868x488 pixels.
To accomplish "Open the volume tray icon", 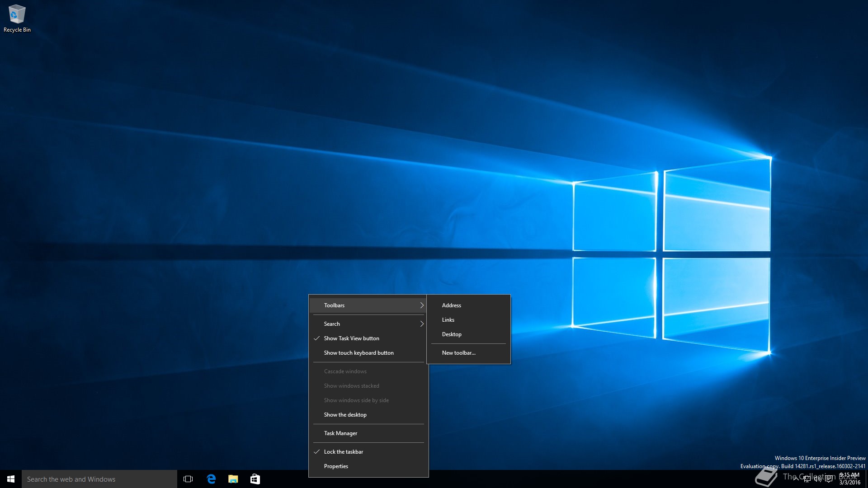I will pyautogui.click(x=818, y=479).
